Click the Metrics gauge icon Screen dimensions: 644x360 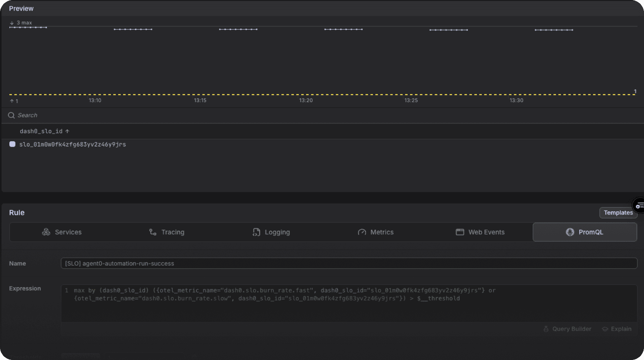pyautogui.click(x=362, y=232)
